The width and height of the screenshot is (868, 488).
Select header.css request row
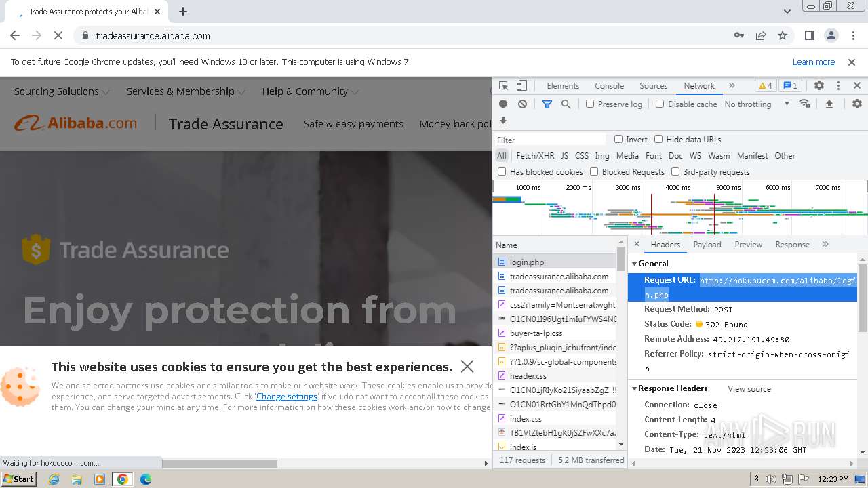tap(555, 376)
